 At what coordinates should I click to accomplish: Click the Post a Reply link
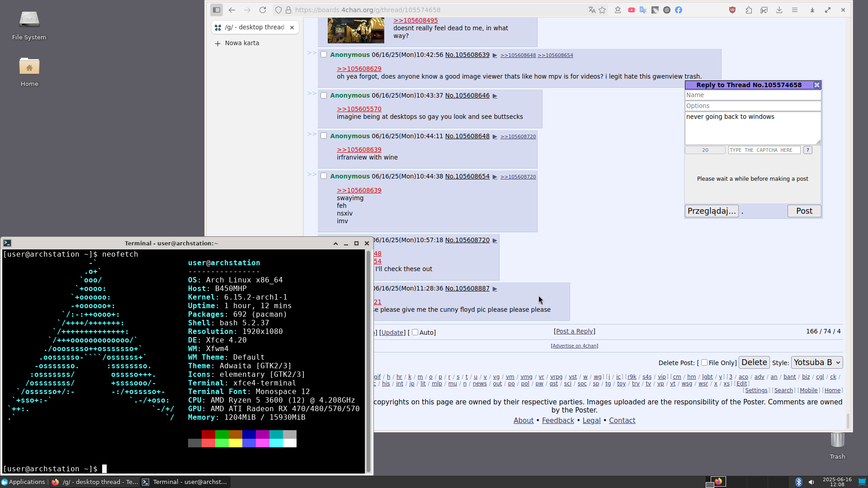[575, 331]
